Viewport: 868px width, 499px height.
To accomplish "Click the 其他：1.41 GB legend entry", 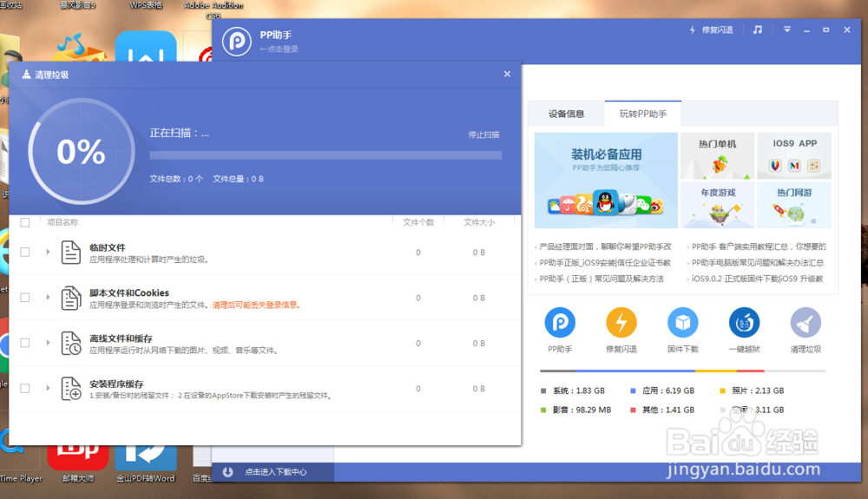I will point(662,410).
